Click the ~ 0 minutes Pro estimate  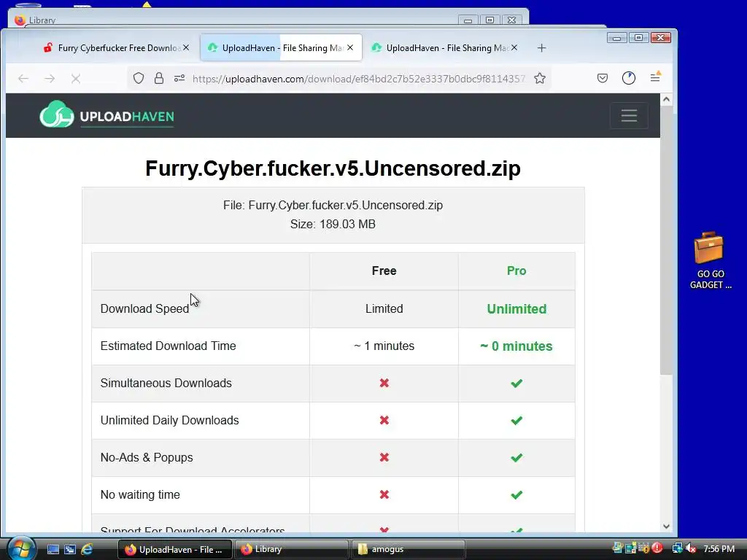(x=516, y=346)
